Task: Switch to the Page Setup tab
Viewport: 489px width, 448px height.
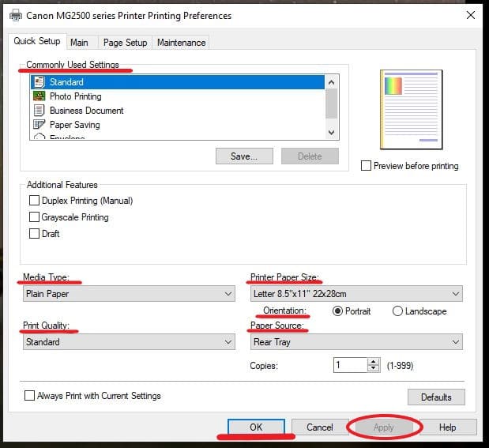Action: (x=125, y=43)
